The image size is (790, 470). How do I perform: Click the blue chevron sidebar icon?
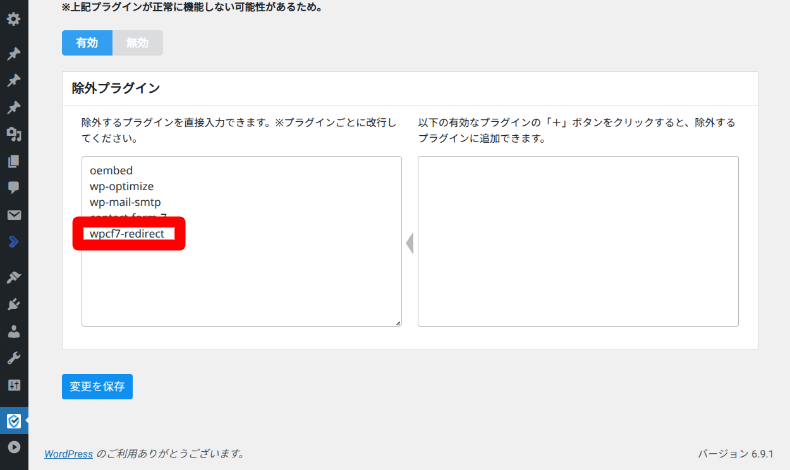[x=14, y=242]
